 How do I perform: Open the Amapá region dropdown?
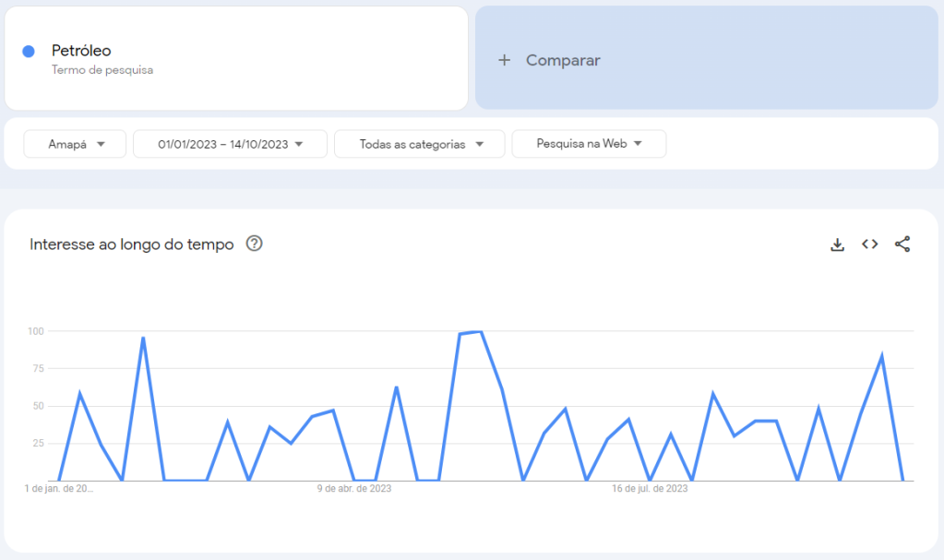click(75, 144)
